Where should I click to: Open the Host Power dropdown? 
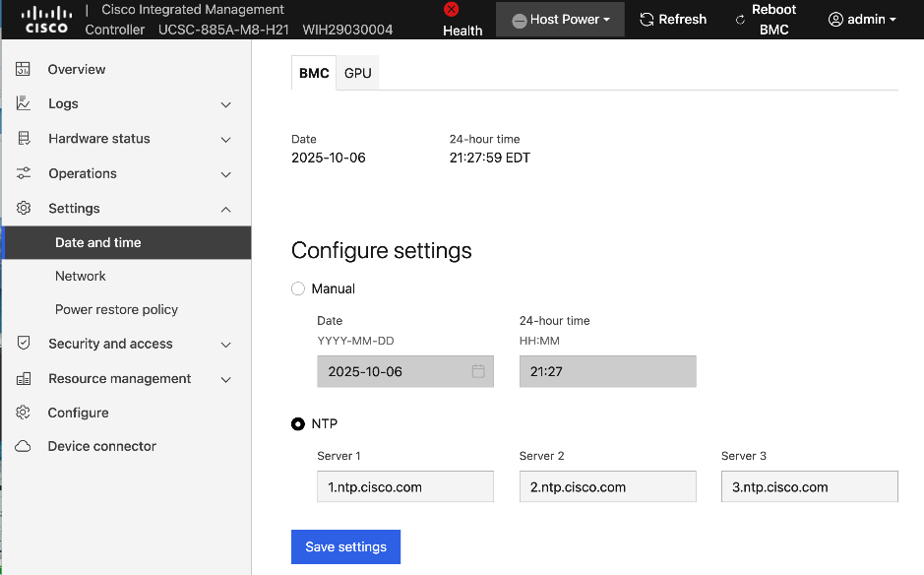[x=559, y=19]
